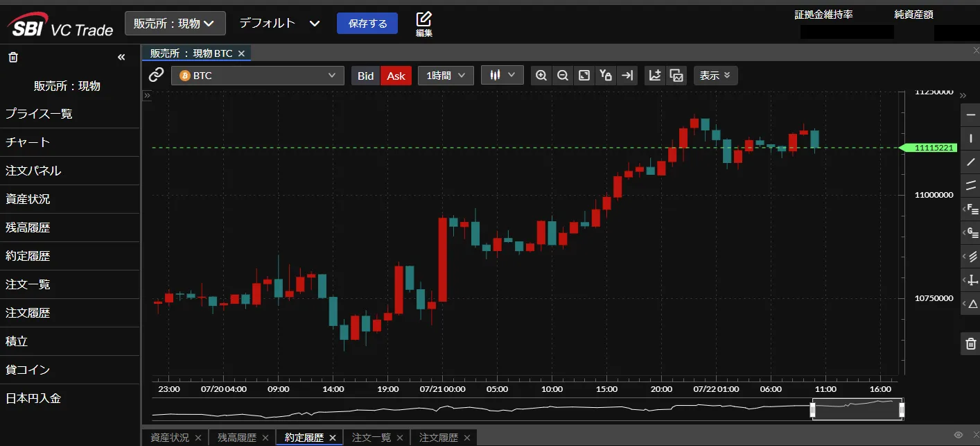Image resolution: width=980 pixels, height=446 pixels.
Task: Expand the left chart panel arrows
Action: click(147, 96)
